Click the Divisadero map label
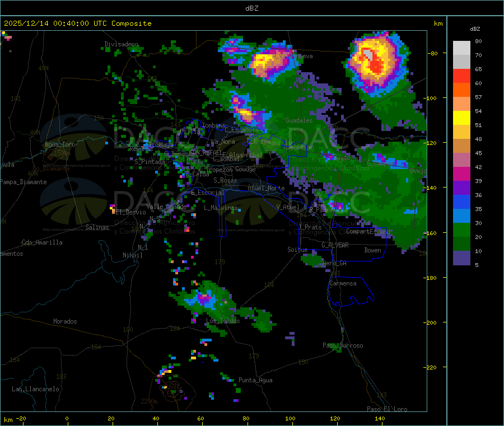The image size is (504, 426). coord(121,44)
